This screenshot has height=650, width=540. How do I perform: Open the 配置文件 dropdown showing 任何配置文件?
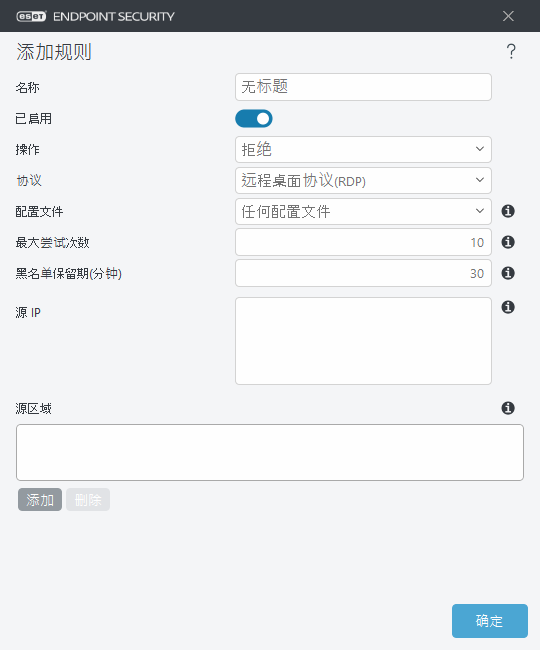(363, 211)
